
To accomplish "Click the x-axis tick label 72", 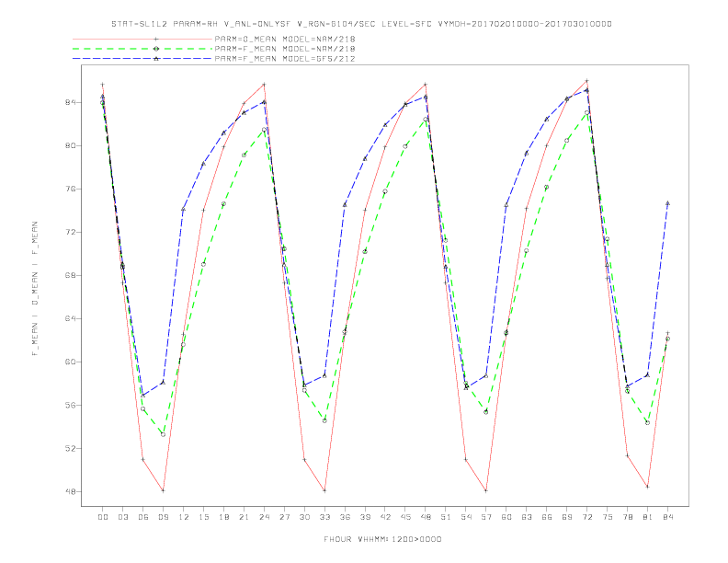I will coord(587,517).
